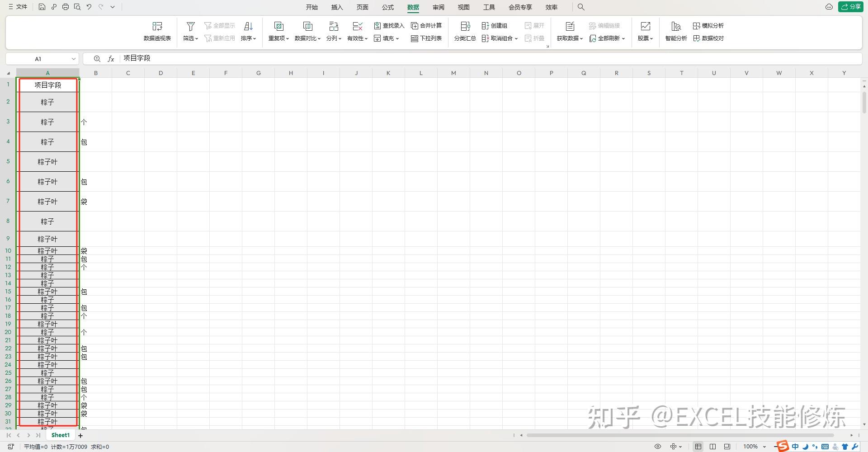The height and width of the screenshot is (452, 868).
Task: Click 合并计算 consolidate tool
Action: tap(426, 26)
